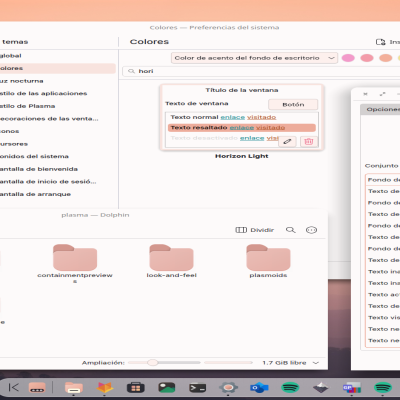Click the hori search input field
The height and width of the screenshot is (400, 400).
click(x=261, y=71)
